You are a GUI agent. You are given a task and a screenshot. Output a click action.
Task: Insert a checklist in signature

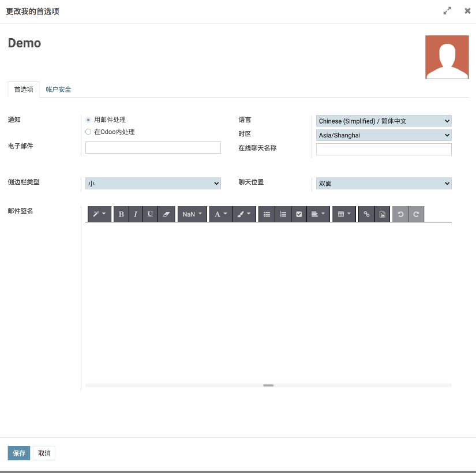pyautogui.click(x=299, y=214)
